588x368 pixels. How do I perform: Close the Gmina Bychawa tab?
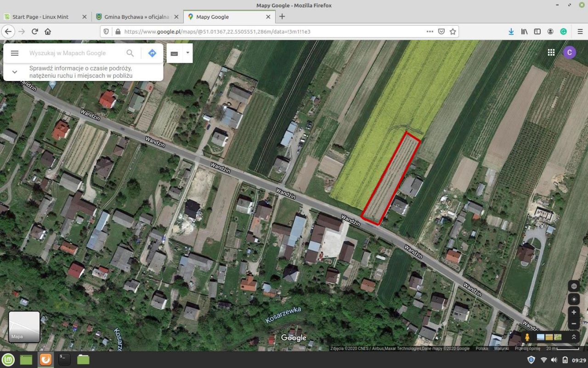point(176,17)
